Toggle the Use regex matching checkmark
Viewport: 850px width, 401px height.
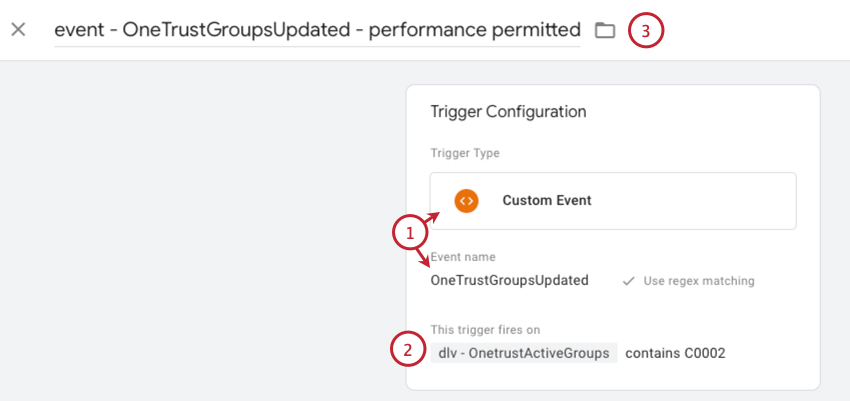click(628, 281)
